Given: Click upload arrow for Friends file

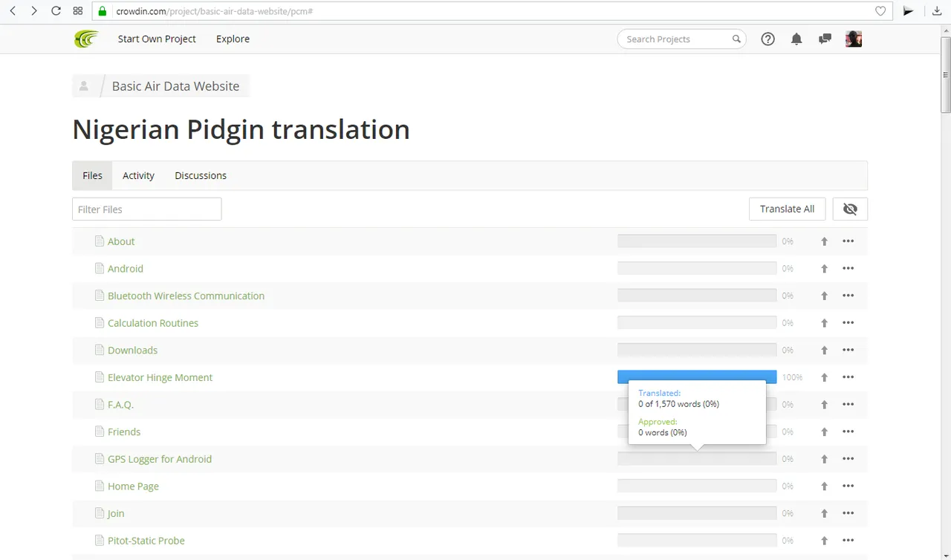Looking at the screenshot, I should pyautogui.click(x=824, y=432).
